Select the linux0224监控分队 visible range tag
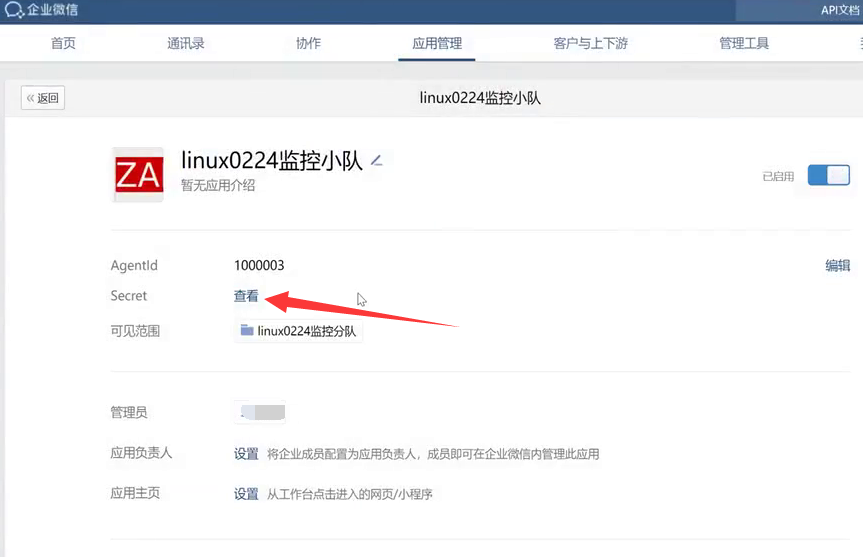Screen dimensions: 863x557 pyautogui.click(x=298, y=331)
